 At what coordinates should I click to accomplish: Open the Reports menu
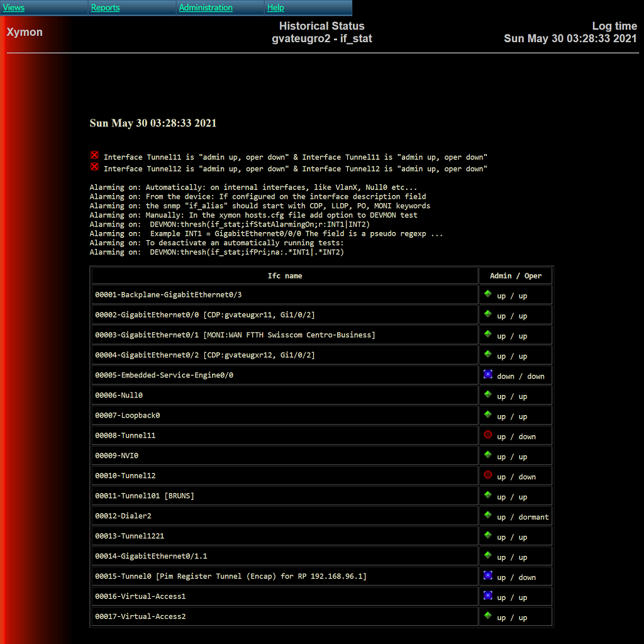(x=105, y=8)
